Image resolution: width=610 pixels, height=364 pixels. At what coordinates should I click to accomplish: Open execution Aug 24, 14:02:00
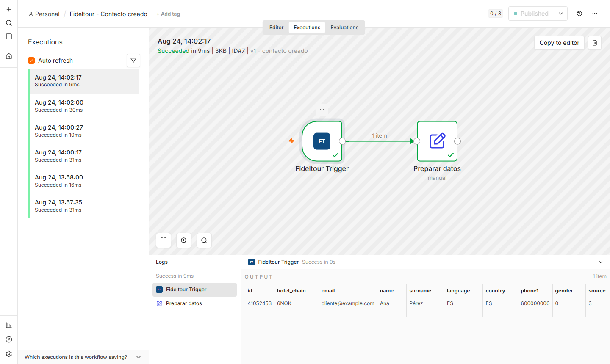coord(84,106)
